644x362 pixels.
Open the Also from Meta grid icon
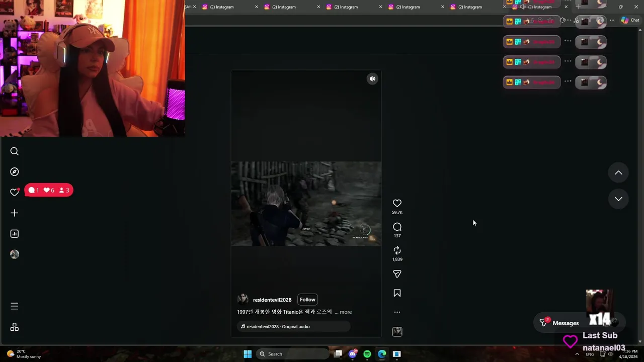tap(15, 327)
